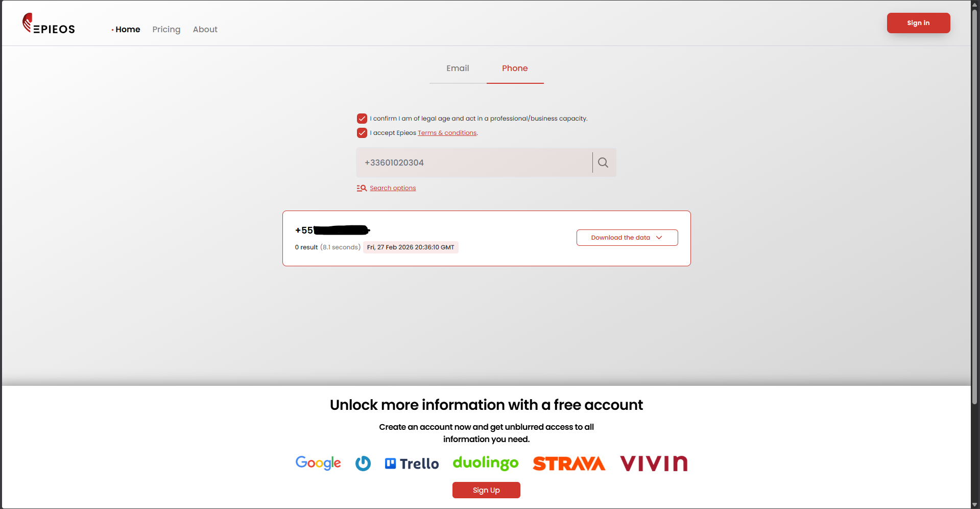Click the phone number input field
The width and height of the screenshot is (980, 509).
tap(474, 163)
